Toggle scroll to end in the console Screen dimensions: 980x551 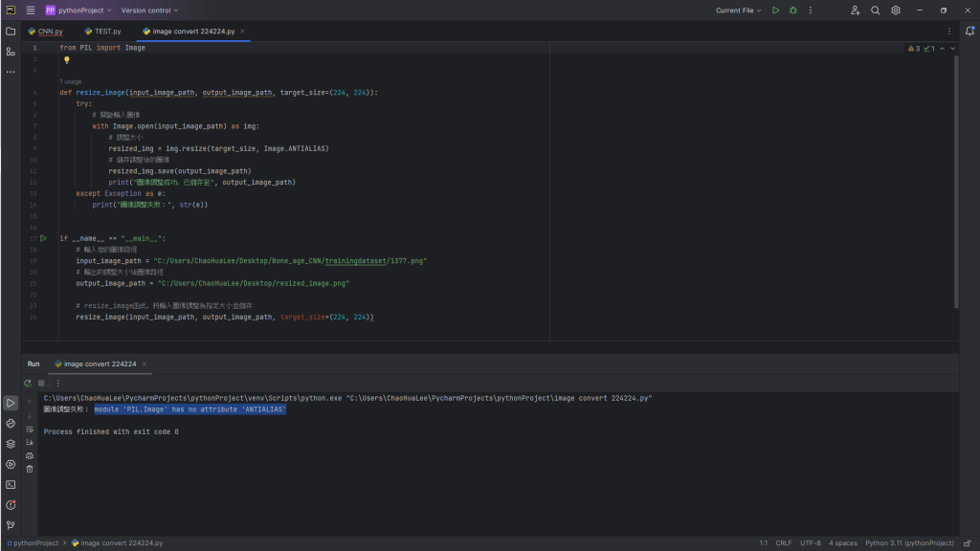pos(29,442)
